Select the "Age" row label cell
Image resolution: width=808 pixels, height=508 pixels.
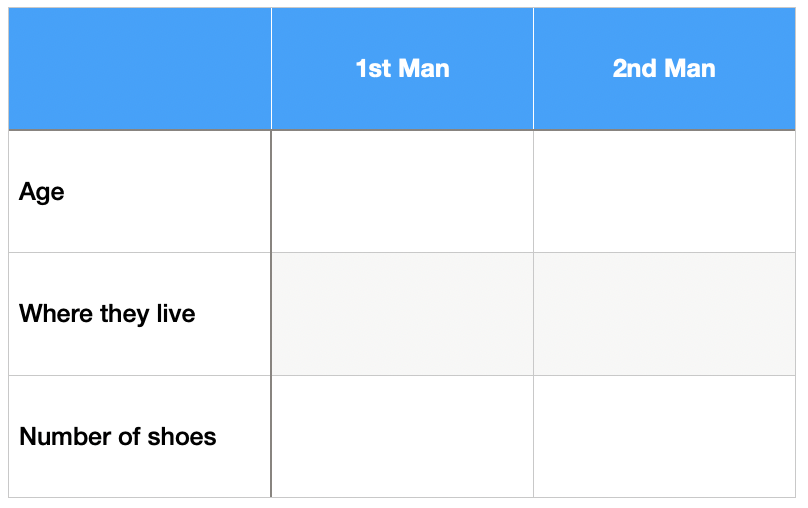click(140, 191)
